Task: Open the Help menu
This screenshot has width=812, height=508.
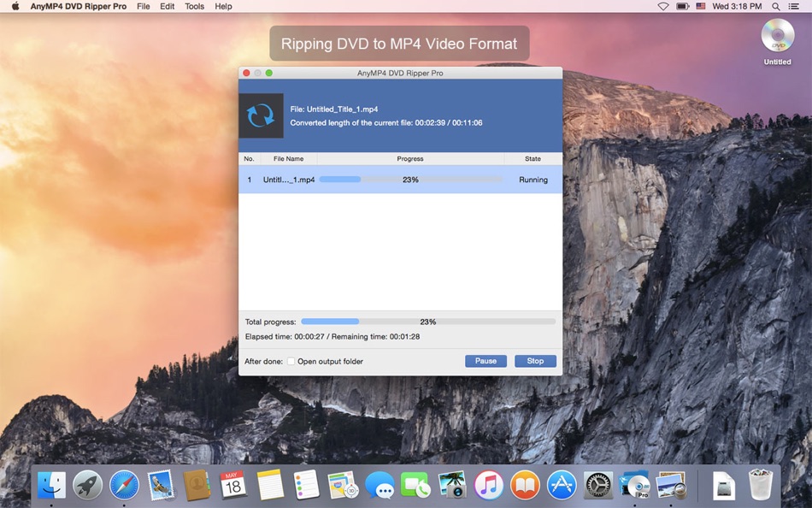Action: click(x=222, y=6)
